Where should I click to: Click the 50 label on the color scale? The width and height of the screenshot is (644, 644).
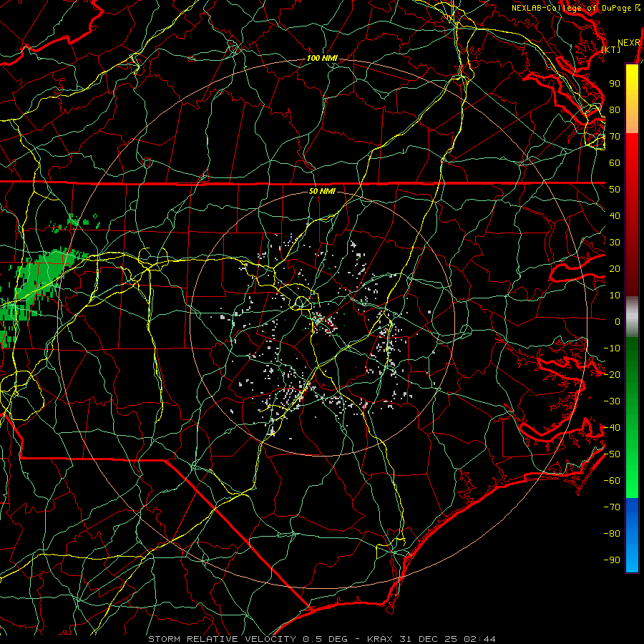[615, 190]
